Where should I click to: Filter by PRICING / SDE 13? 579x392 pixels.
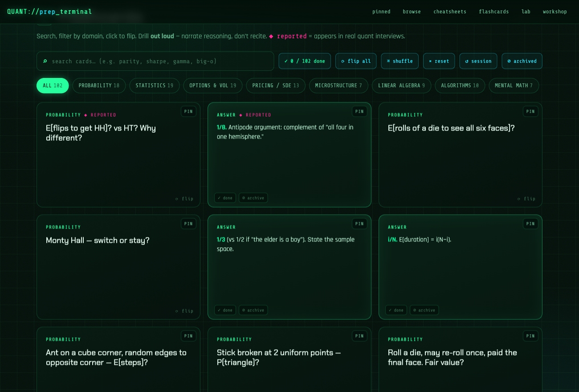click(276, 86)
